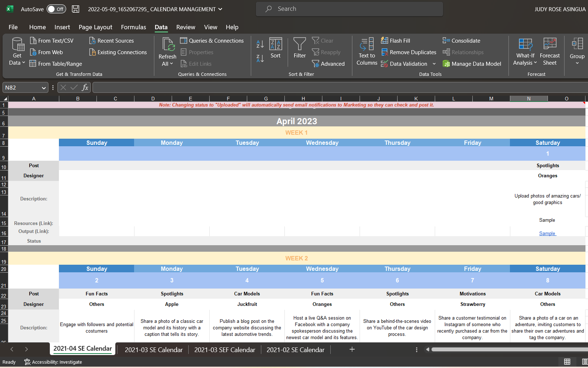Select the Juckfruit designer cell

click(247, 304)
